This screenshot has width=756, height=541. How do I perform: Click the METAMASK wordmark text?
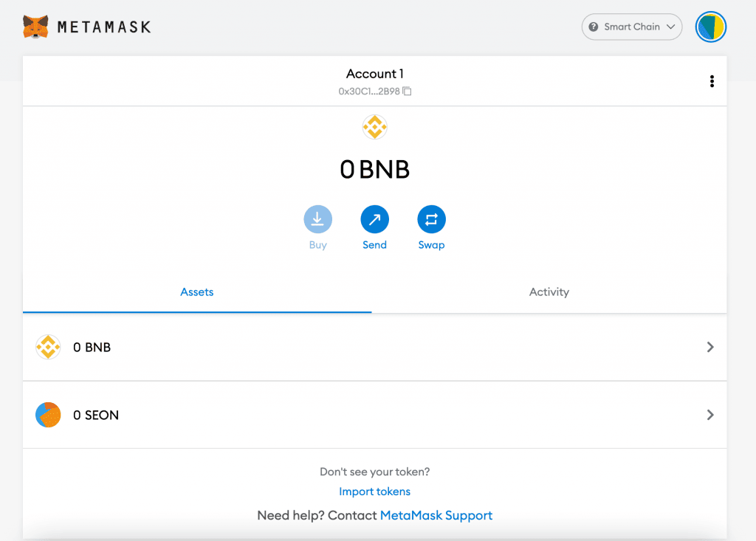coord(104,27)
